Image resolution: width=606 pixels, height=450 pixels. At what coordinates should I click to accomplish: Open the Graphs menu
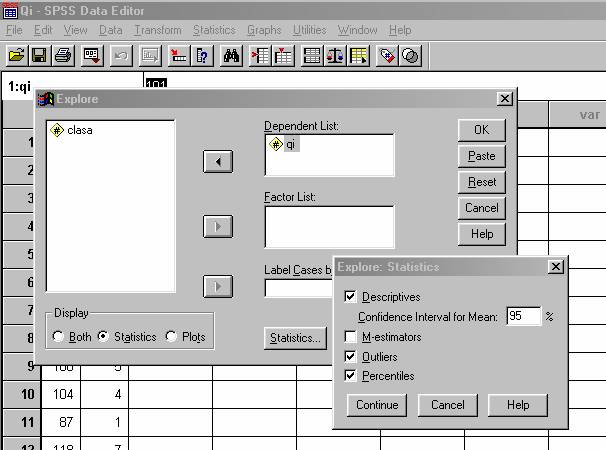tap(264, 31)
